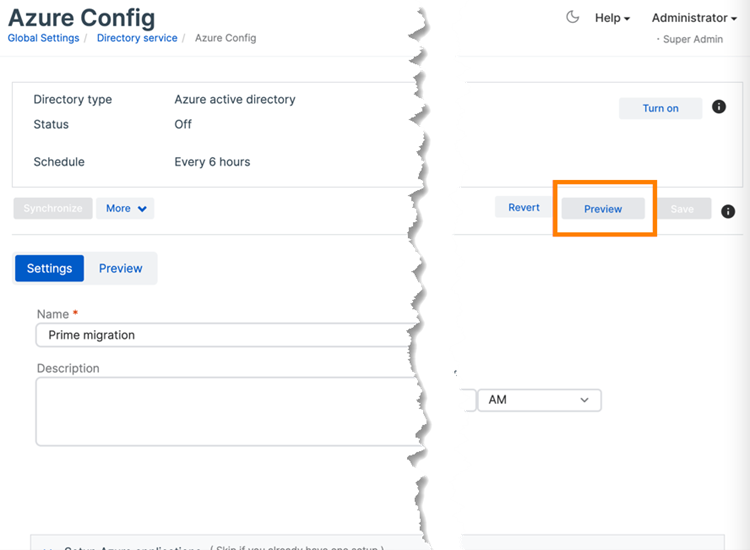Click info icon next to Save button
The image size is (750, 550).
728,211
